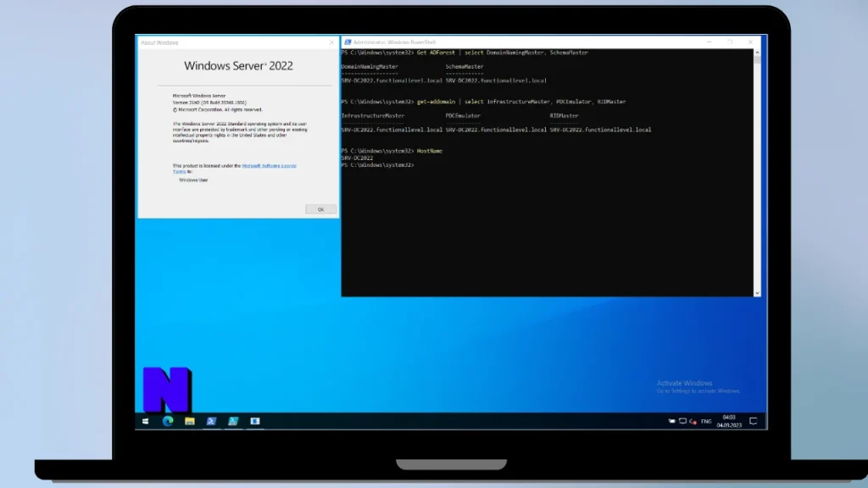Open the white-square app icon on taskbar
The height and width of the screenshot is (488, 868).
[x=254, y=421]
